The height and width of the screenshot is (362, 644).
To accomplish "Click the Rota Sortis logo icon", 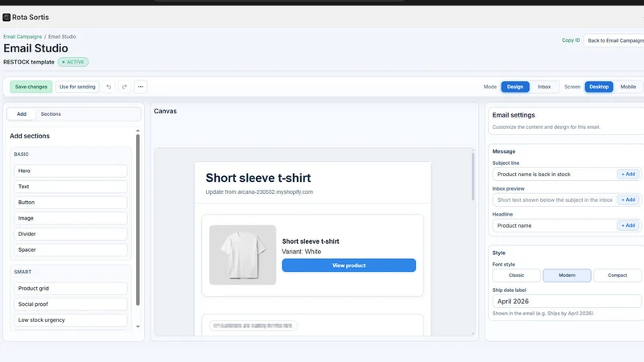I will [6, 17].
